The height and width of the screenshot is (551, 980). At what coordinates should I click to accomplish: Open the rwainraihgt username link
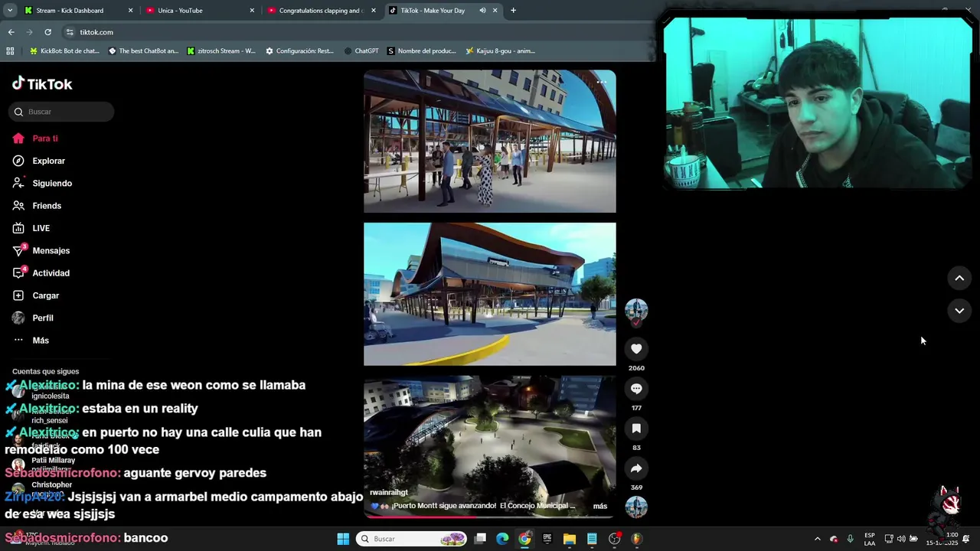pyautogui.click(x=389, y=493)
